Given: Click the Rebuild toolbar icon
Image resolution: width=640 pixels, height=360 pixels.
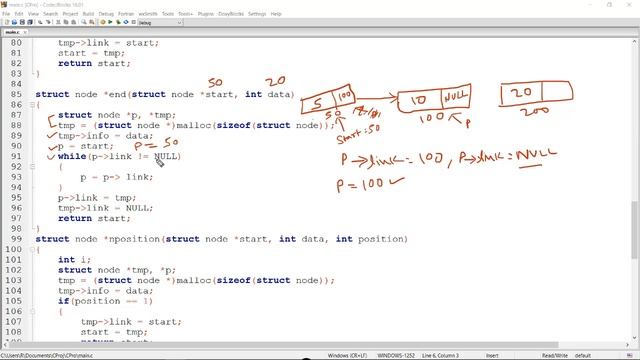Looking at the screenshot, I should pos(126,22).
